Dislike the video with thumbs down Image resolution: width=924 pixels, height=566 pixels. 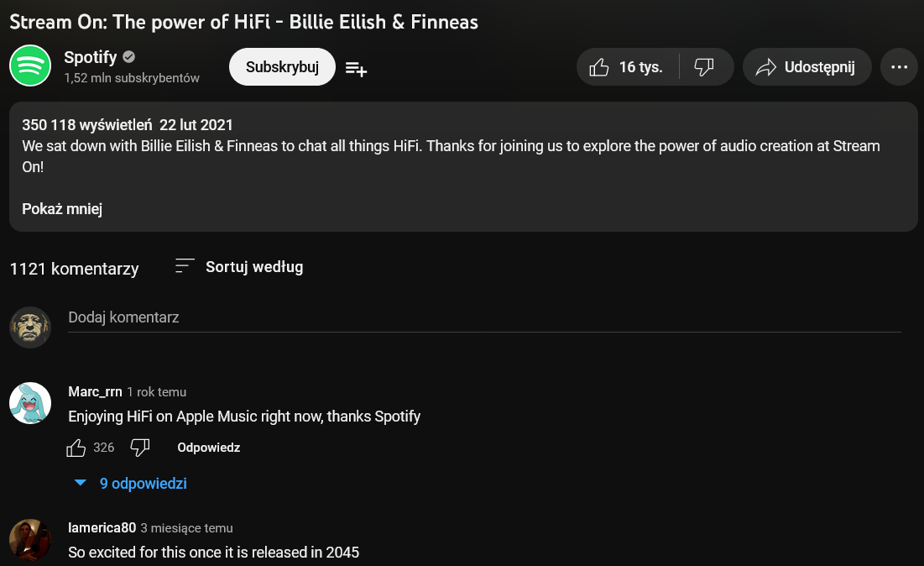[705, 67]
